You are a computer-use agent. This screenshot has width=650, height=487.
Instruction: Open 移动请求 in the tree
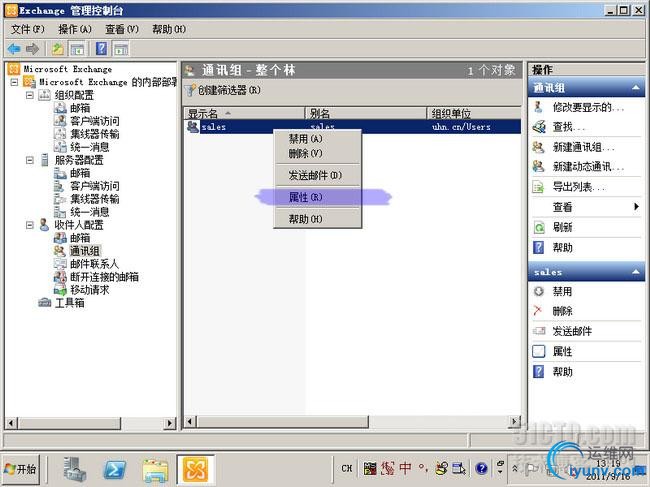click(90, 290)
